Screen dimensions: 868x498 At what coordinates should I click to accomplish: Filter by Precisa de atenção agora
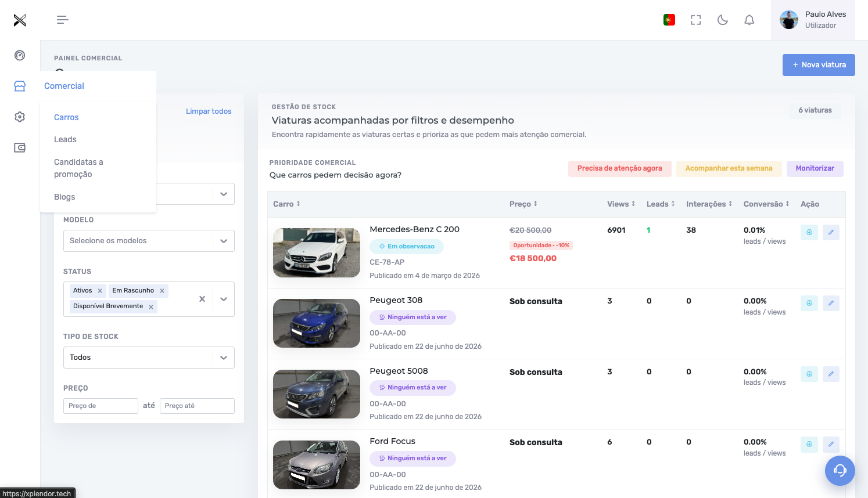click(x=619, y=168)
